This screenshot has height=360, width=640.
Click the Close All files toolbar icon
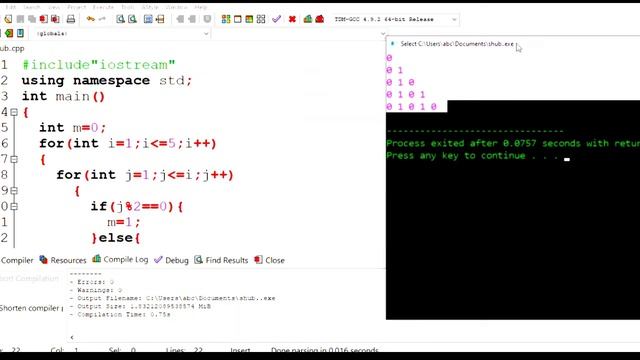click(x=55, y=19)
